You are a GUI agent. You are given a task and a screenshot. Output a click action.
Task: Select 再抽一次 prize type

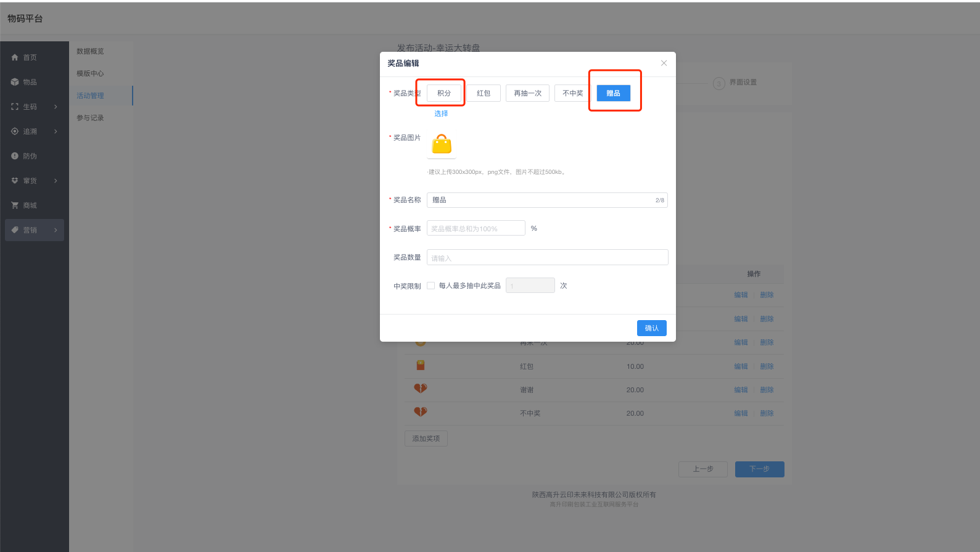point(528,93)
